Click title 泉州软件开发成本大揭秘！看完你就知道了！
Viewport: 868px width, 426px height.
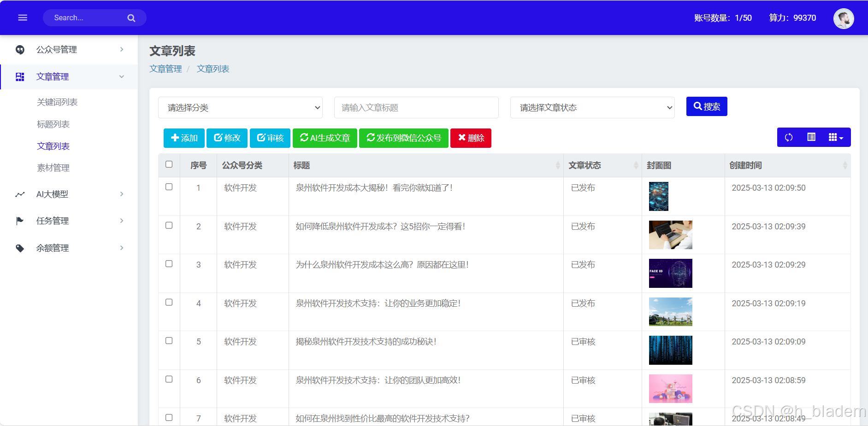[374, 188]
